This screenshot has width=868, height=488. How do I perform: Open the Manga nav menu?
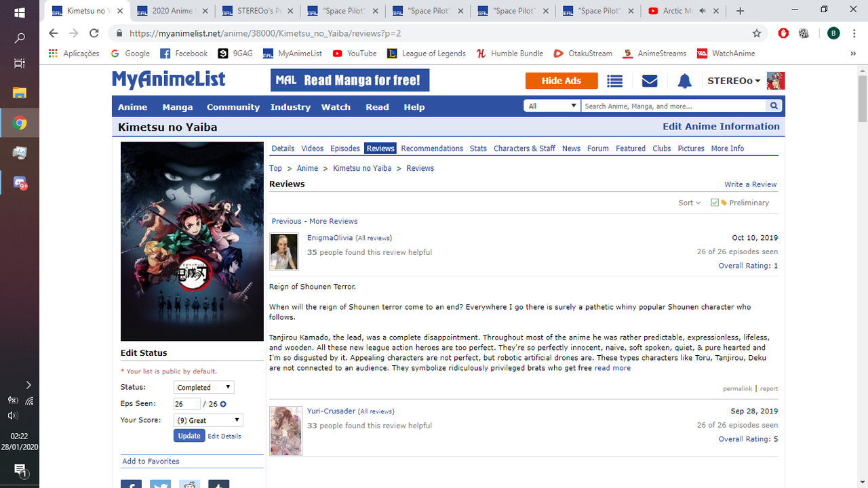click(178, 107)
